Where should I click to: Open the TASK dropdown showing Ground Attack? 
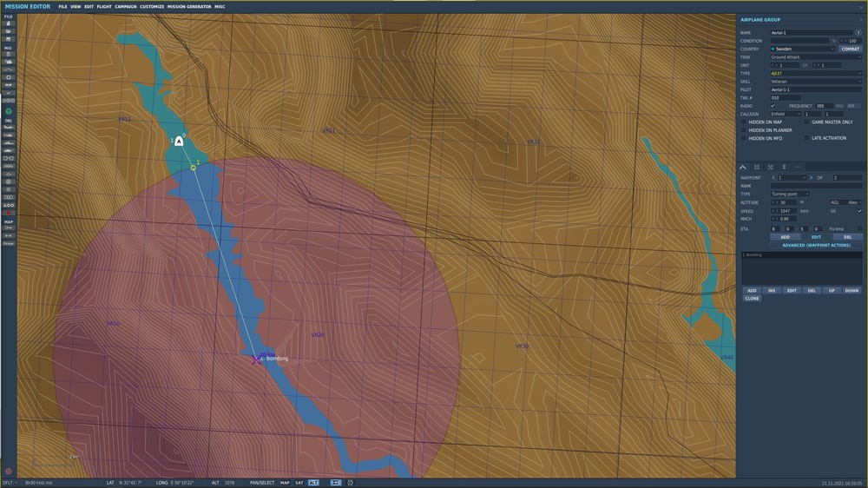coord(816,57)
